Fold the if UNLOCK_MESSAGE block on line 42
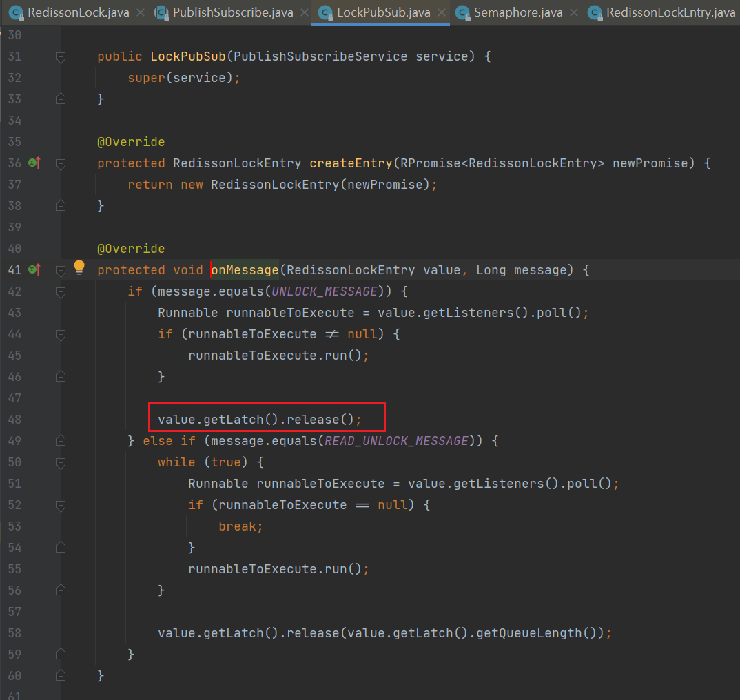The width and height of the screenshot is (740, 700). (61, 291)
